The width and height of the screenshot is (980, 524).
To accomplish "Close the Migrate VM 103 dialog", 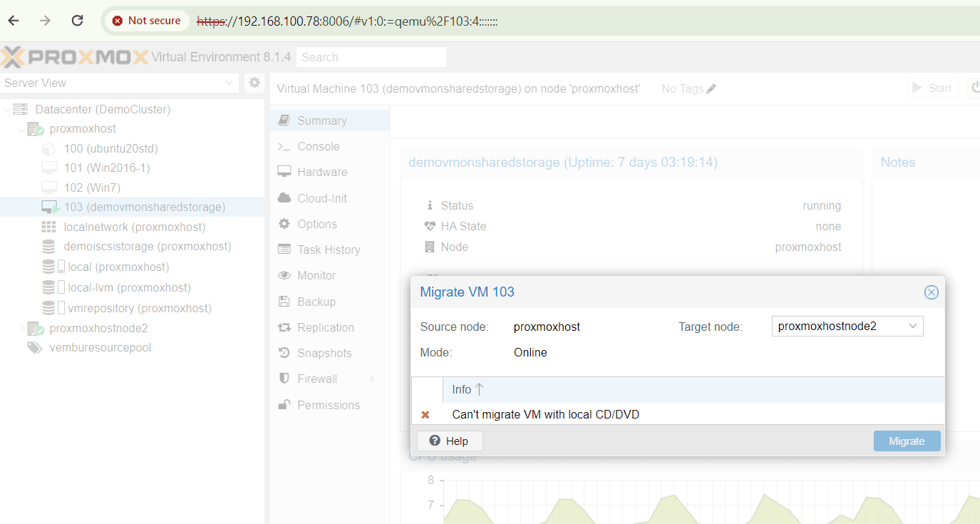I will click(x=931, y=292).
